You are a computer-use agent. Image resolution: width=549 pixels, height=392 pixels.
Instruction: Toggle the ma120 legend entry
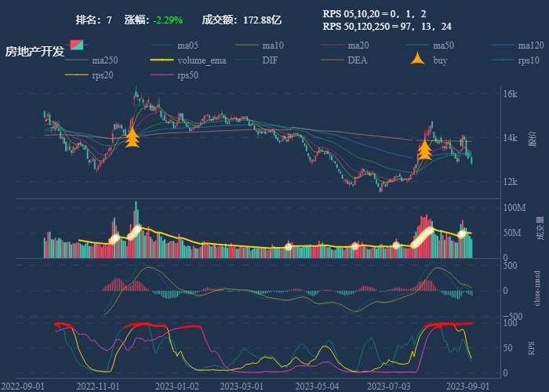(531, 45)
